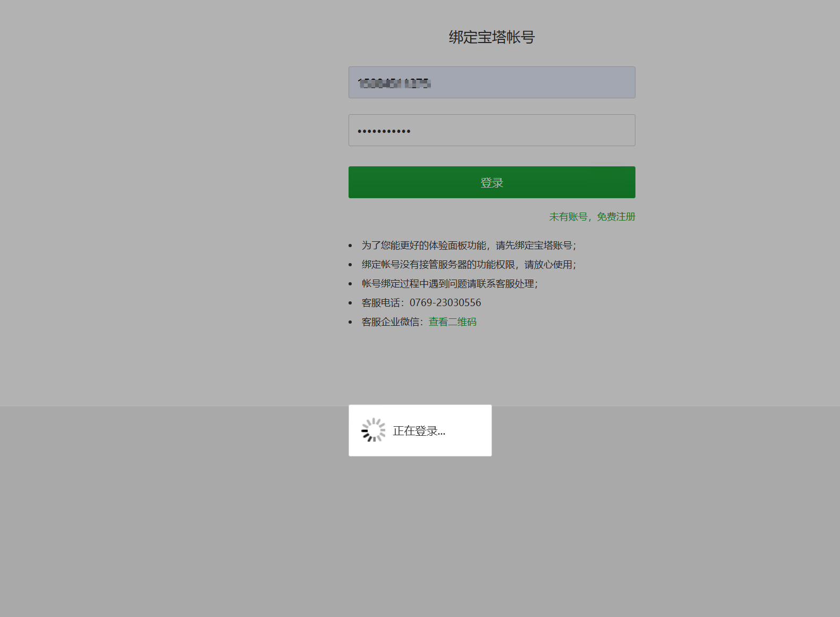This screenshot has height=617, width=840.
Task: Click the loading spinner icon
Action: 374,430
